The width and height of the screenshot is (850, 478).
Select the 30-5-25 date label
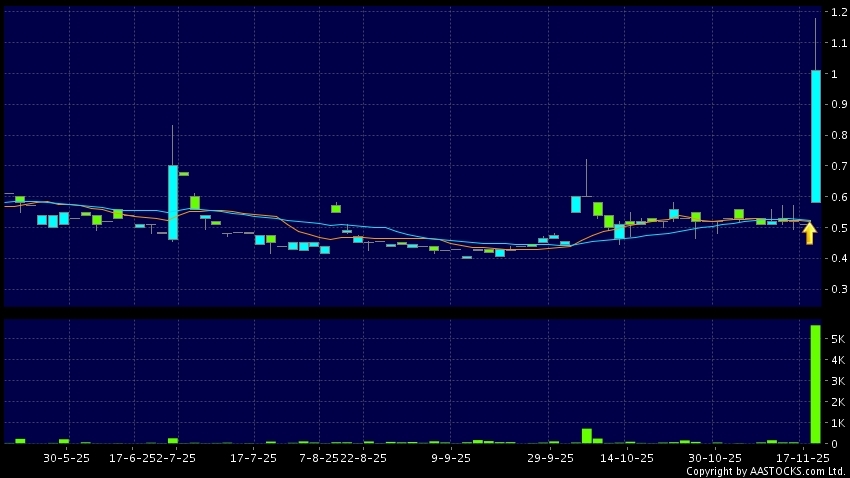pos(66,457)
